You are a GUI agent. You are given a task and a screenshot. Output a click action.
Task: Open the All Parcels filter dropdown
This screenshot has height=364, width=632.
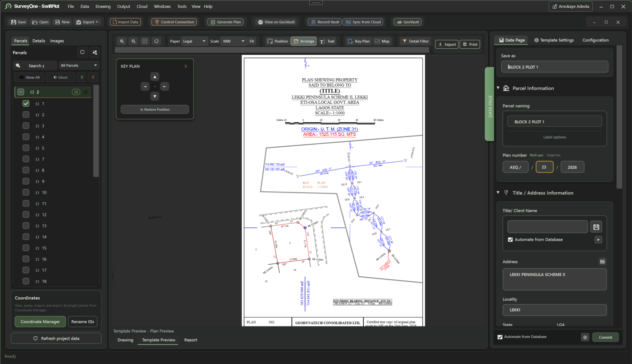click(79, 65)
